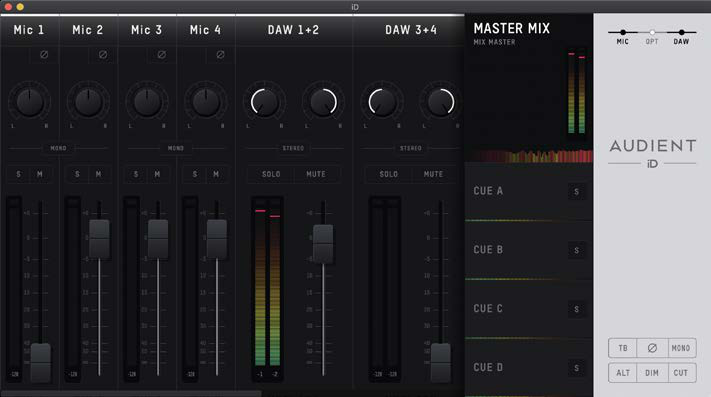The width and height of the screenshot is (711, 397).
Task: Toggle STEREO link on DAW 1+2
Action: coord(293,148)
